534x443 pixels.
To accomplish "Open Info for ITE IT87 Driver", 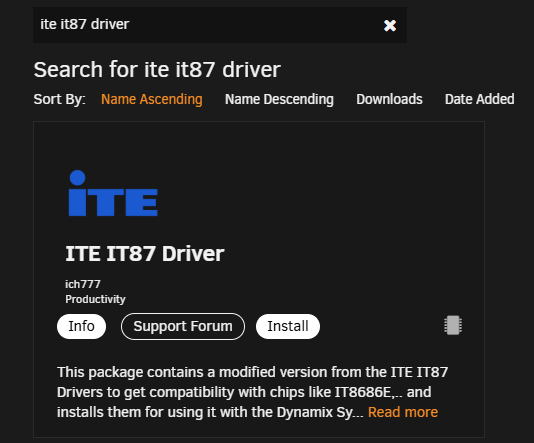I will point(81,326).
